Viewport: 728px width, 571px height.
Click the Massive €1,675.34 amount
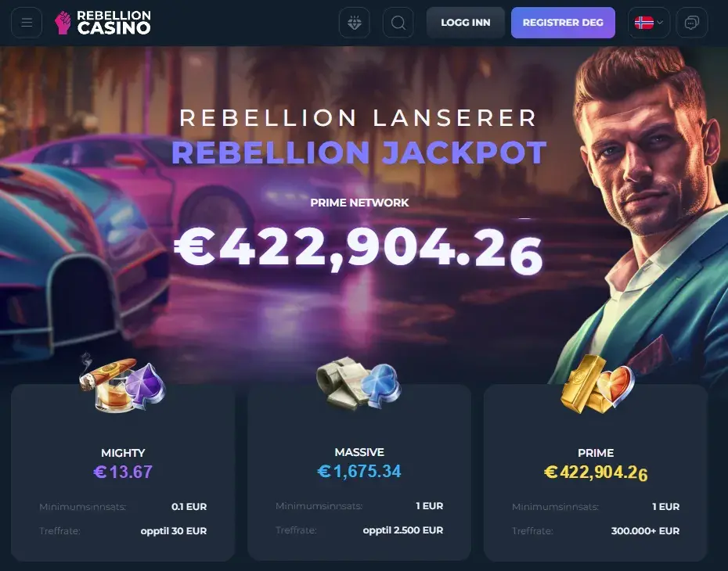(359, 472)
